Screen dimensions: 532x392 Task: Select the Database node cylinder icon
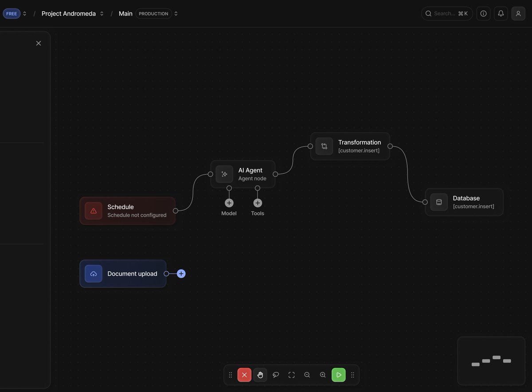(x=439, y=202)
